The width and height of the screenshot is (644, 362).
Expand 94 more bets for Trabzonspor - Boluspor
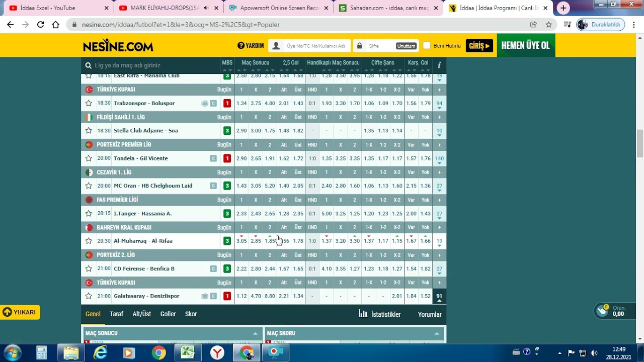(x=439, y=104)
